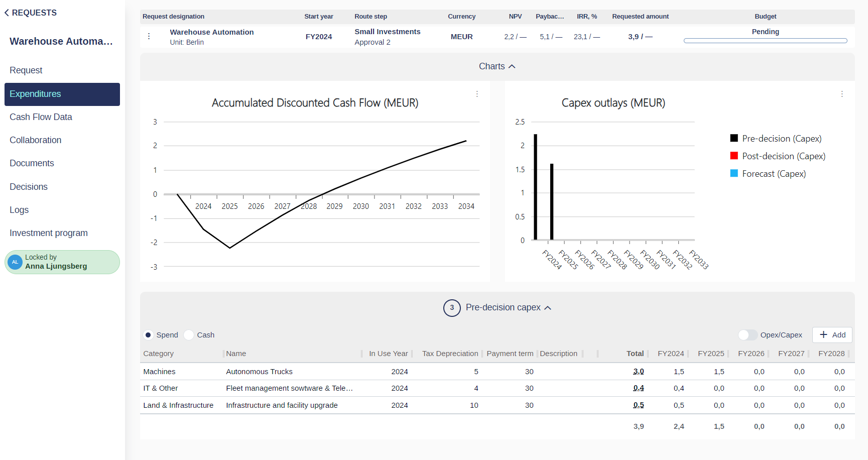Image resolution: width=868 pixels, height=460 pixels.
Task: Click the FY2028 column header
Action: point(831,354)
